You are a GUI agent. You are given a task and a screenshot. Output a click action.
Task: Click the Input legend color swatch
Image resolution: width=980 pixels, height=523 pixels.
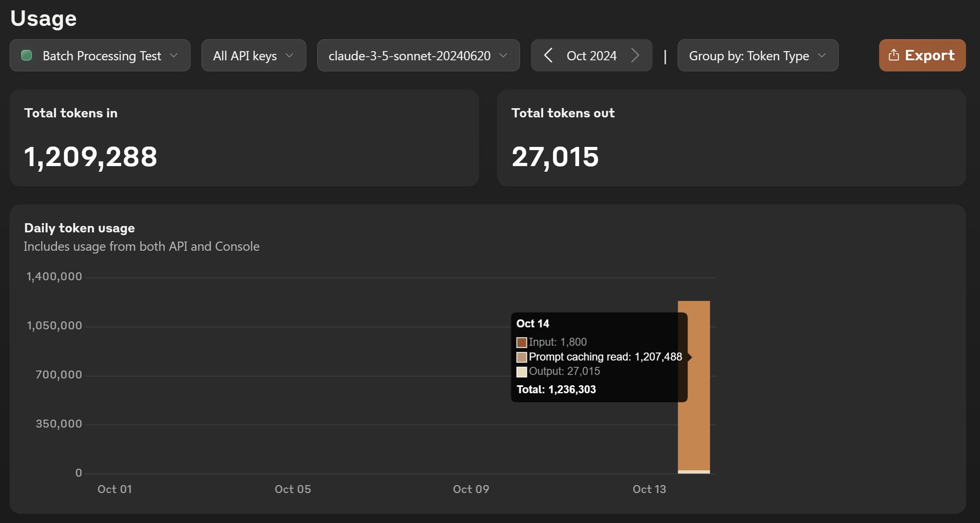click(521, 343)
